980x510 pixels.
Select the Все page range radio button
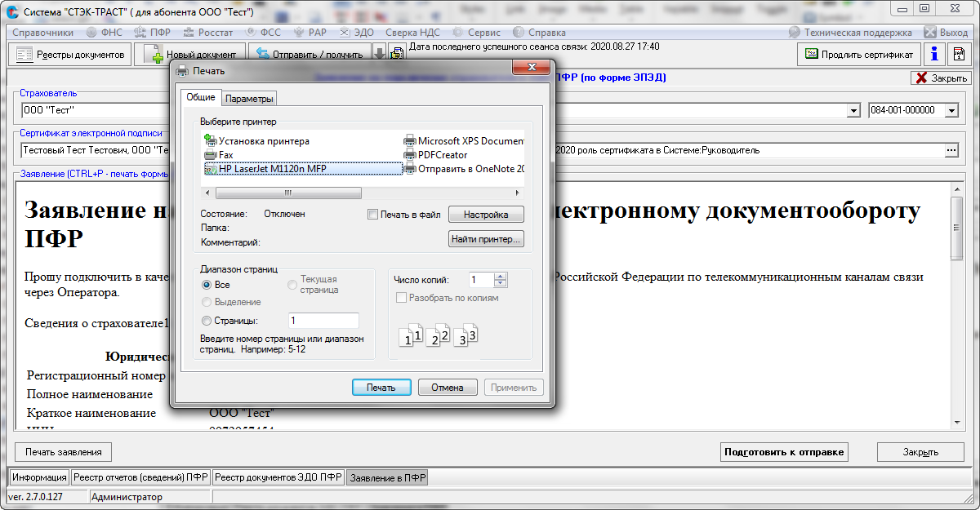(x=207, y=285)
